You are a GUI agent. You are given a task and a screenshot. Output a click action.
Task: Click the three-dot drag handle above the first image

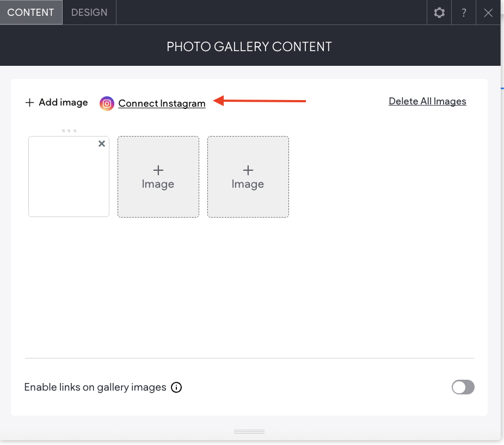click(x=69, y=131)
